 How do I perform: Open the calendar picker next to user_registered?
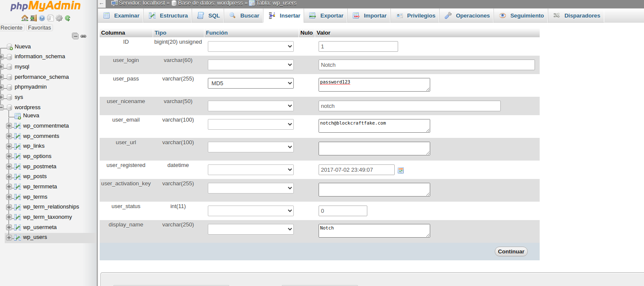coord(401,170)
